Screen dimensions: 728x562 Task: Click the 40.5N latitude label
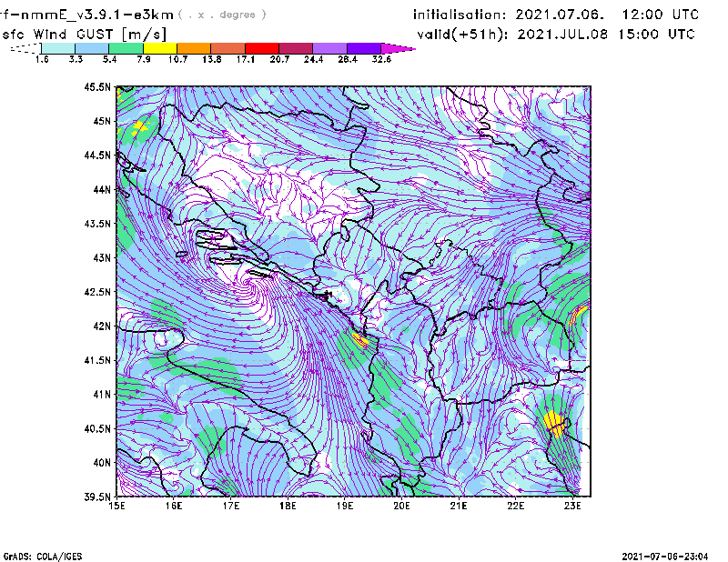coord(97,429)
